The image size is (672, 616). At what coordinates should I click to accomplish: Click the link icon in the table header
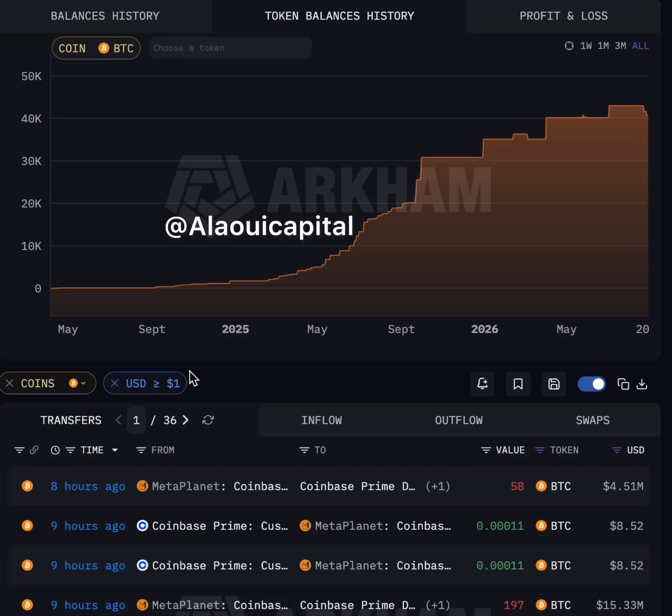[x=34, y=450]
